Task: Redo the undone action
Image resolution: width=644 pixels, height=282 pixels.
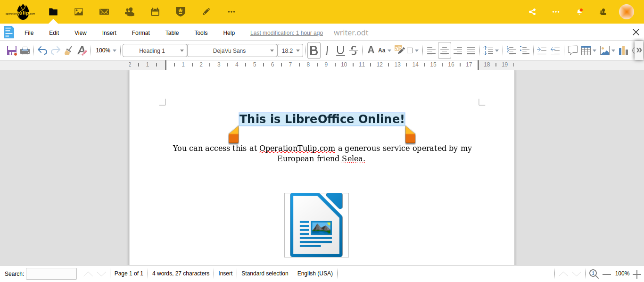Action: [56, 50]
